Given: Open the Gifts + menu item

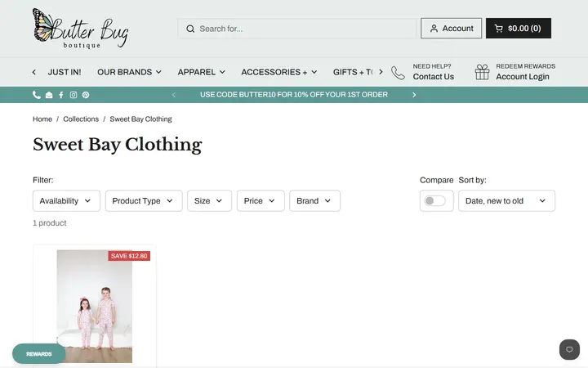Looking at the screenshot, I should pyautogui.click(x=353, y=72).
